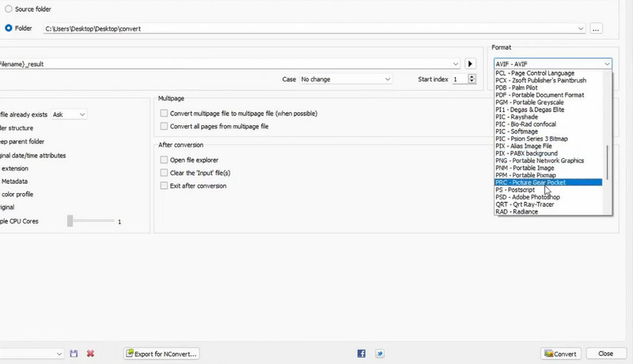
Task: Choose PDF - Portable Document Format
Action: point(548,95)
